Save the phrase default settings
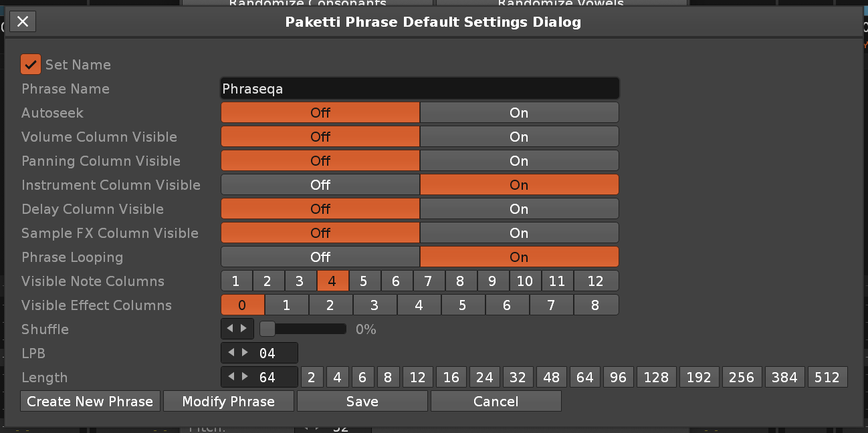 (362, 402)
